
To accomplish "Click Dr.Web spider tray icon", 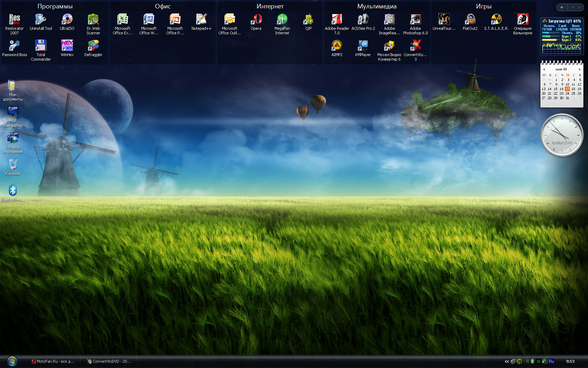I will click(x=519, y=361).
